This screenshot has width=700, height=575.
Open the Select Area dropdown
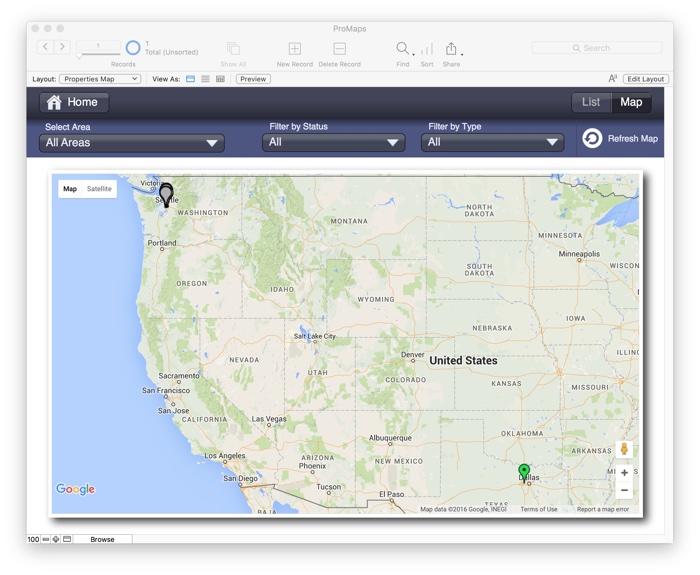132,143
